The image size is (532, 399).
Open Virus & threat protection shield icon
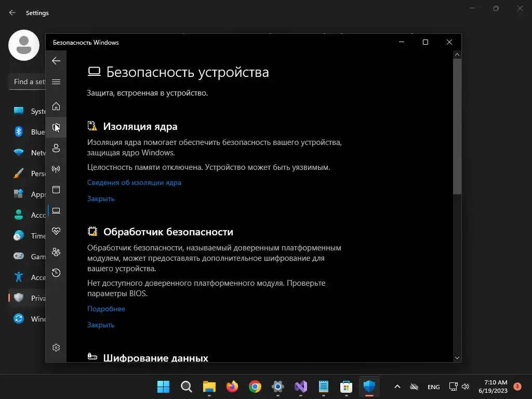pyautogui.click(x=56, y=127)
